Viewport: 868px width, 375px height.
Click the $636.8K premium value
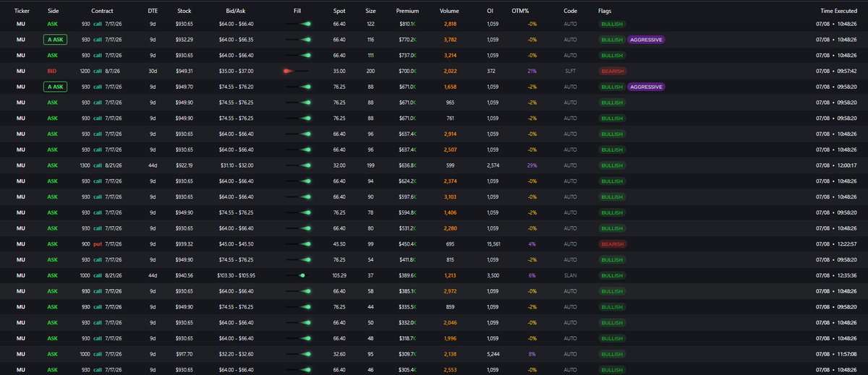pos(407,165)
